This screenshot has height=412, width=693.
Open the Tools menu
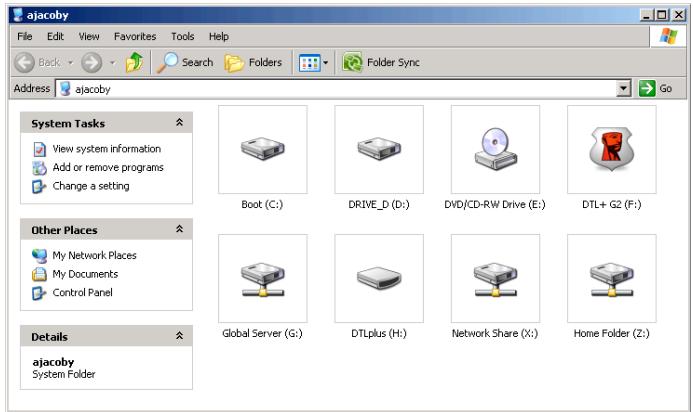[183, 36]
